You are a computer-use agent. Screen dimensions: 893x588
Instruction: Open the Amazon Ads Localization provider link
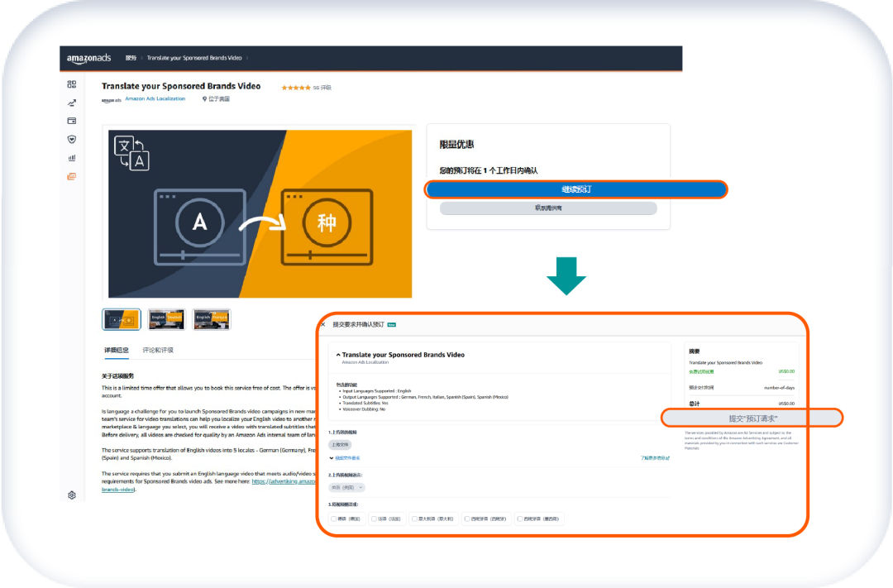(x=155, y=99)
